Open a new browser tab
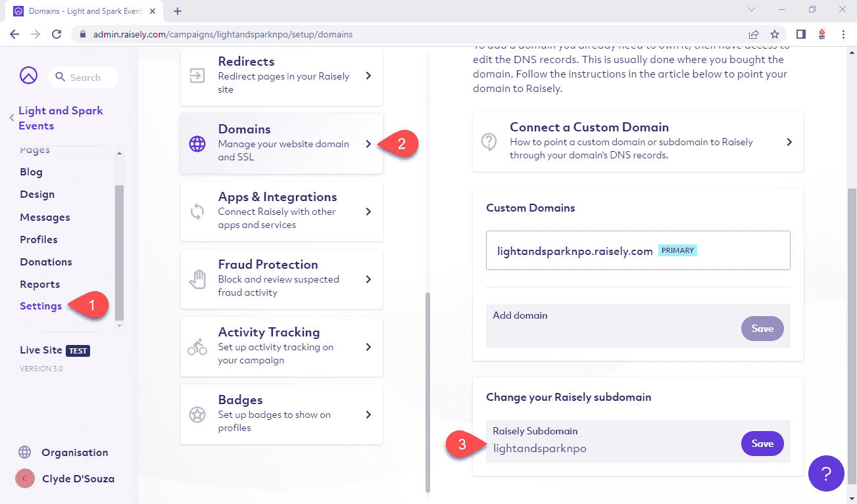The image size is (857, 504). (178, 11)
